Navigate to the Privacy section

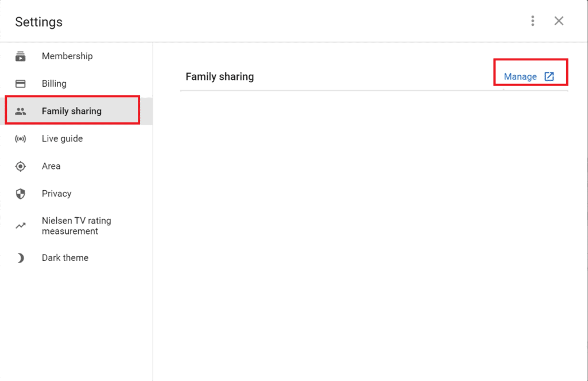tap(57, 194)
